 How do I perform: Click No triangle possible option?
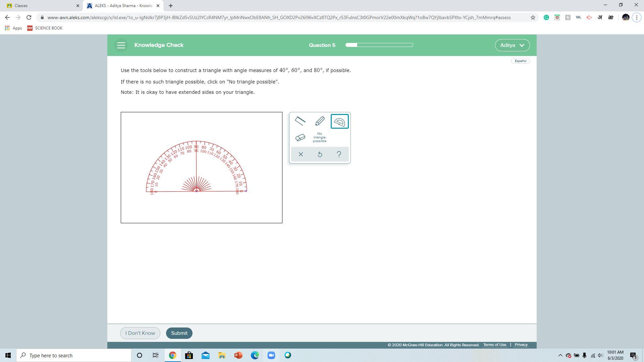point(319,137)
